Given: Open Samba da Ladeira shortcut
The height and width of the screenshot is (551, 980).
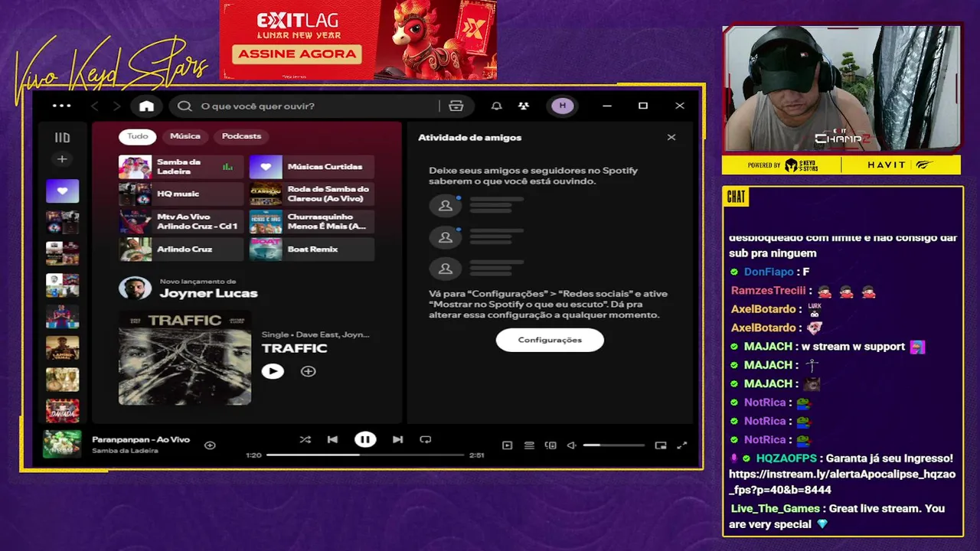Looking at the screenshot, I should pyautogui.click(x=181, y=167).
